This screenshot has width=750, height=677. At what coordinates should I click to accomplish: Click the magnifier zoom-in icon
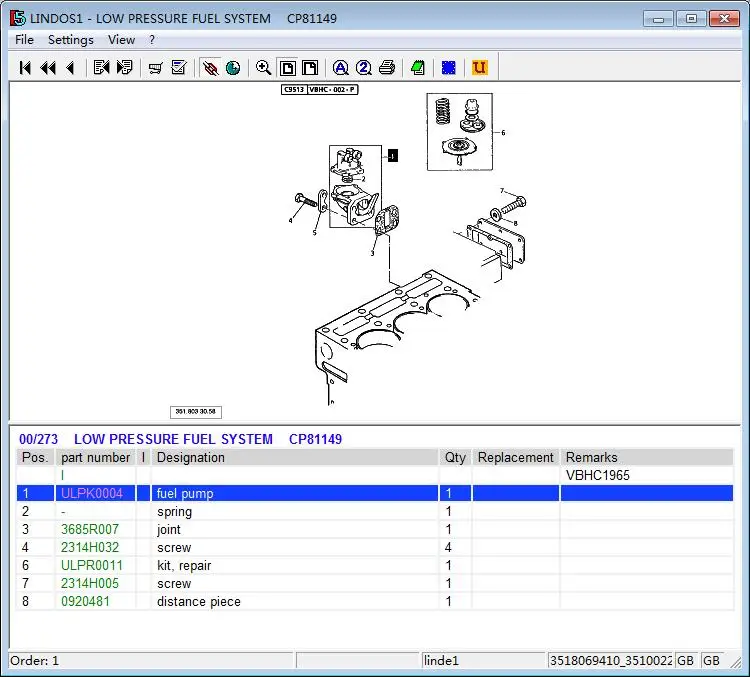pos(263,68)
